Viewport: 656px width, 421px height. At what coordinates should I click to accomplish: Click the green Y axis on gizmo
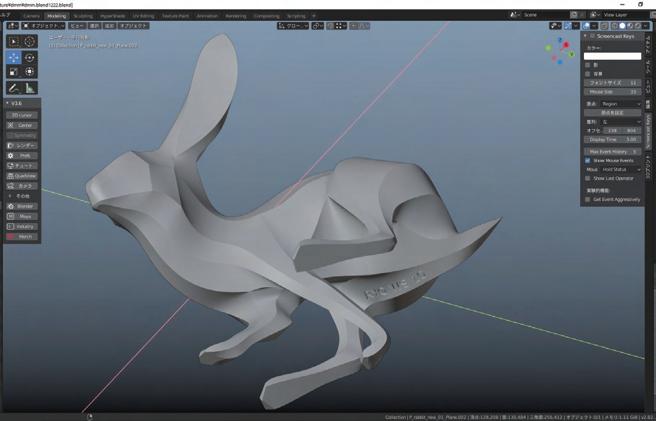pos(571,54)
